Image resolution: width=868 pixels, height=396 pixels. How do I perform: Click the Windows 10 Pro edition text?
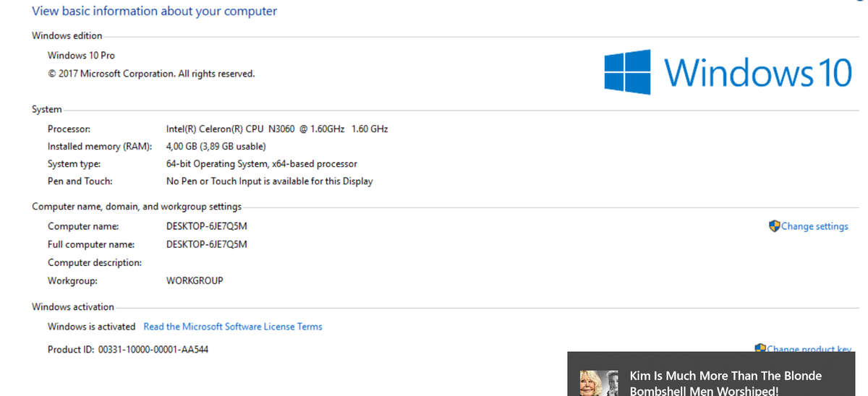coord(81,56)
